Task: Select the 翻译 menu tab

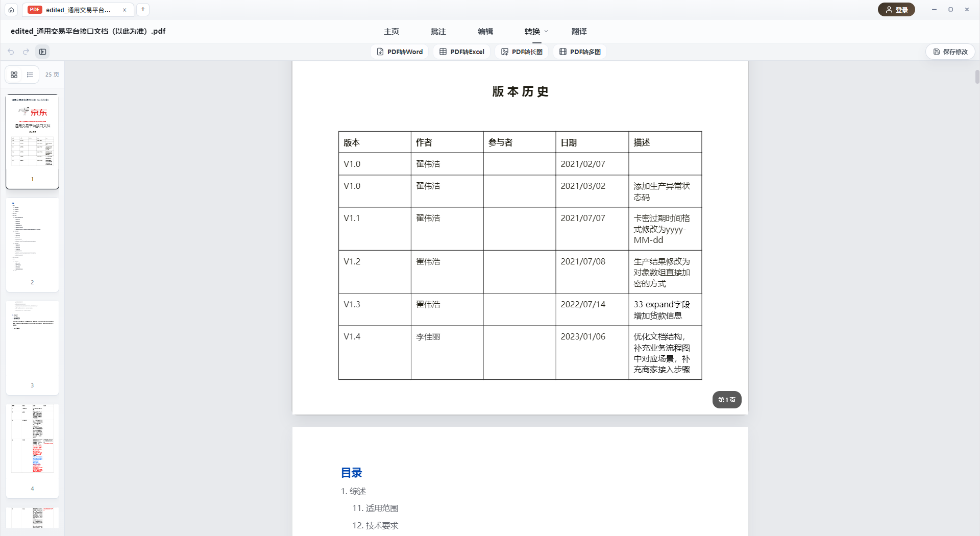Action: pyautogui.click(x=579, y=31)
